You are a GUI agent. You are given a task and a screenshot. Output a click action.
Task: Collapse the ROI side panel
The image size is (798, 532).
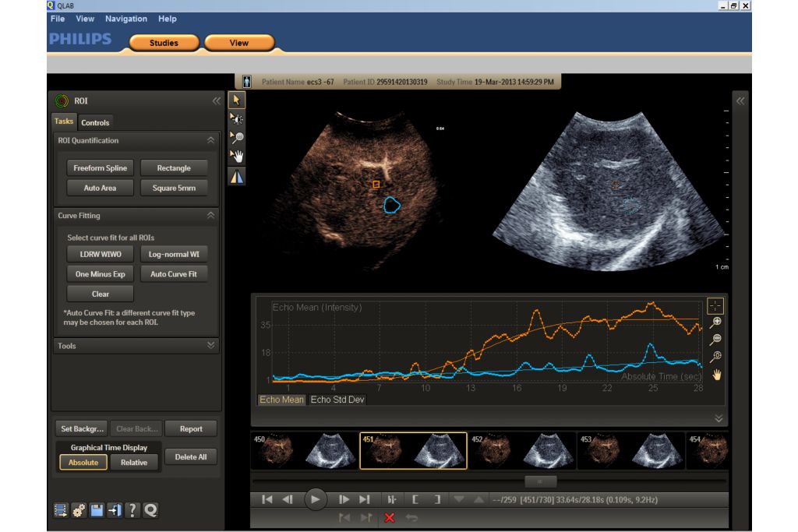(x=217, y=100)
